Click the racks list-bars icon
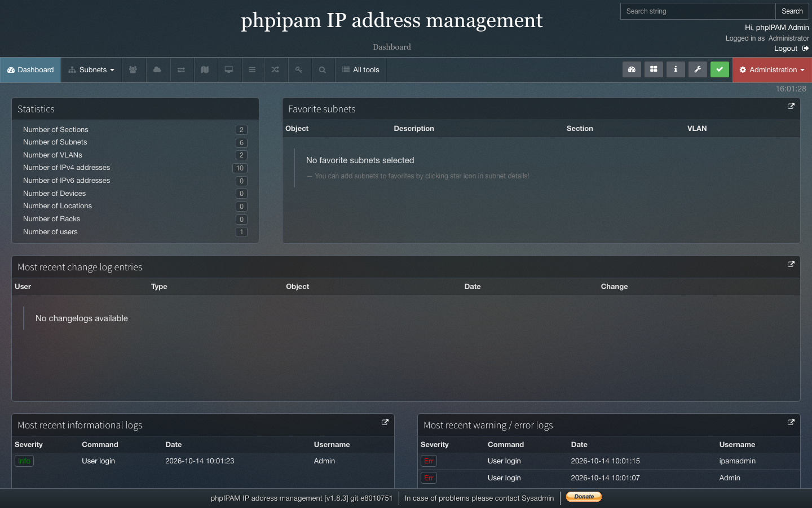812x508 pixels. click(x=252, y=70)
